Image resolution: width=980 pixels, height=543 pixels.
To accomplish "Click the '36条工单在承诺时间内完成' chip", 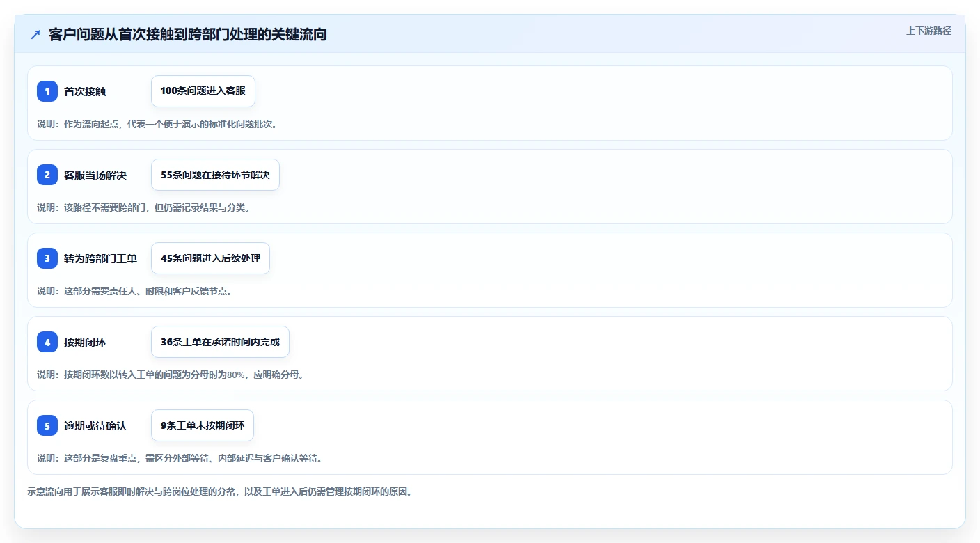I will 220,342.
